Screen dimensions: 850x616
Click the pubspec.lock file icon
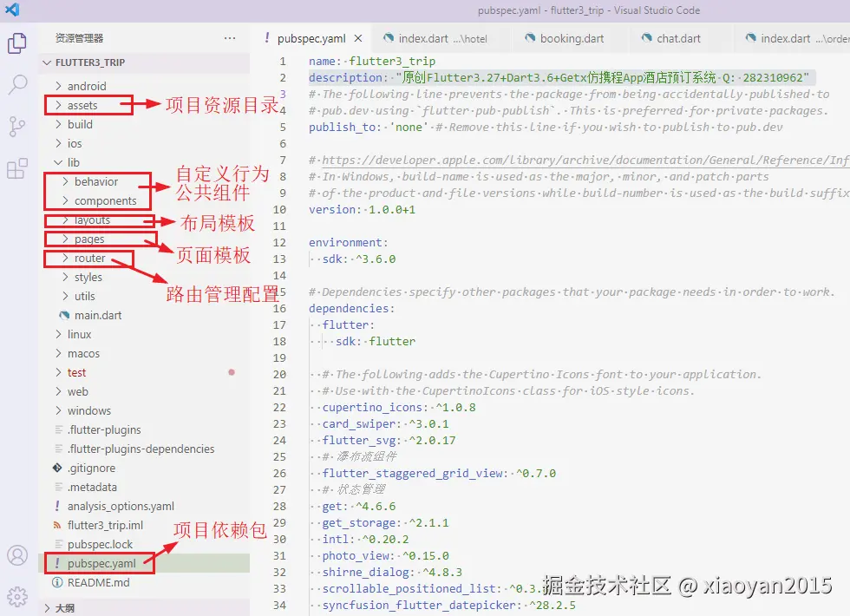[59, 544]
